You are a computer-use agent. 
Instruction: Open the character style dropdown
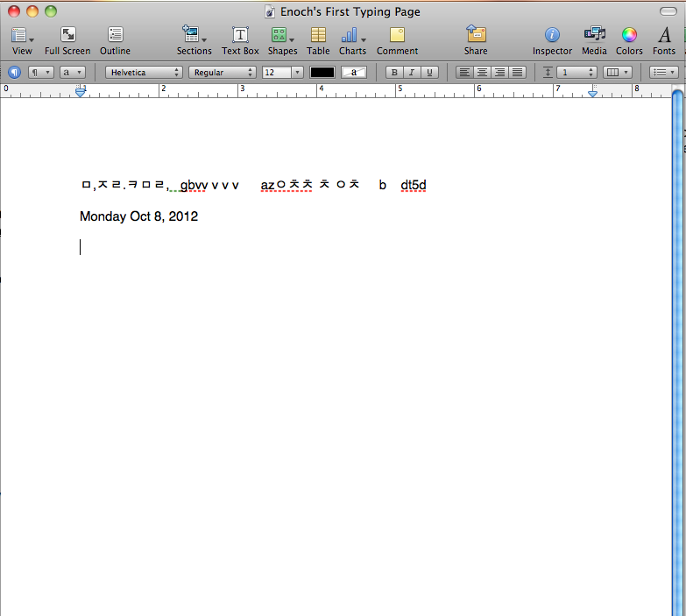point(72,72)
